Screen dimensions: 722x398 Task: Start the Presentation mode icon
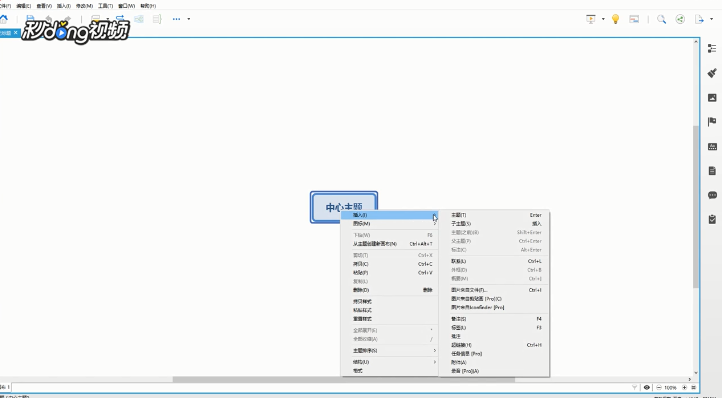[x=591, y=19]
